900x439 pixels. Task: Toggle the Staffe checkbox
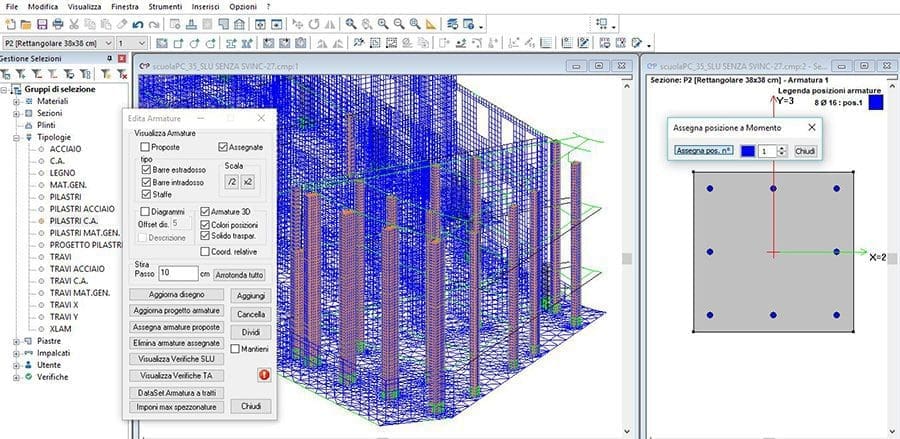tap(146, 195)
